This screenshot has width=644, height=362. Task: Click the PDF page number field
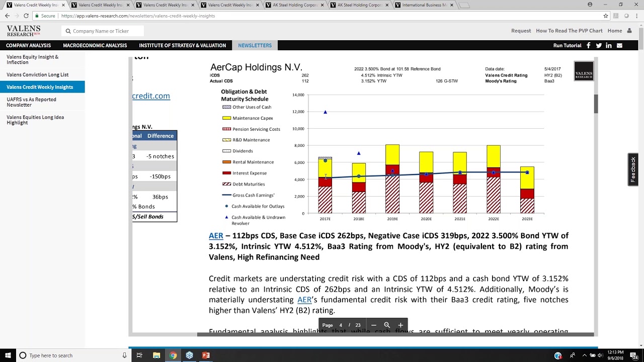tap(341, 325)
